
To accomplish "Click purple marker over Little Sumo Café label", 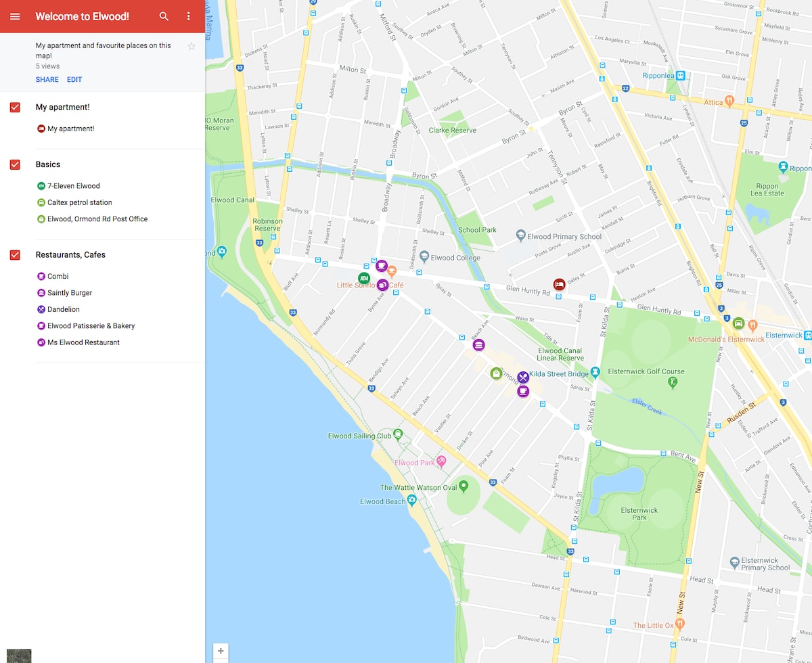I will click(x=382, y=285).
